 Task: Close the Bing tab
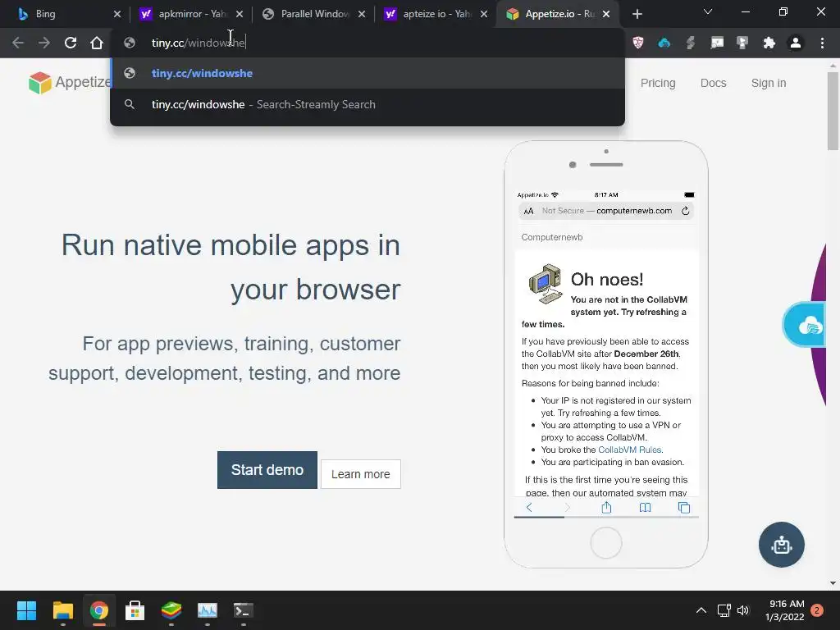point(117,14)
